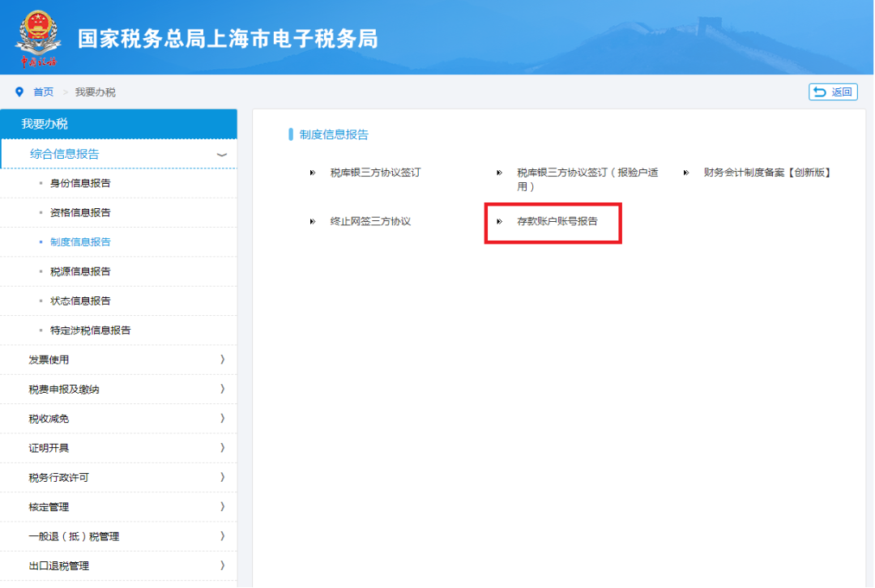Screen dimensions: 875x588
Task: Open the 存款账户账号报告 link
Action: 557,221
